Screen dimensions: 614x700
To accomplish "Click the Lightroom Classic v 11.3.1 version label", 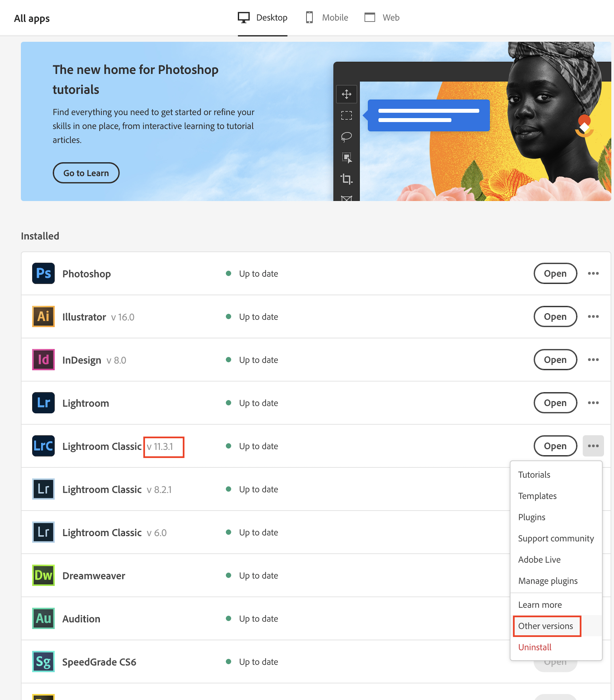I will point(160,447).
